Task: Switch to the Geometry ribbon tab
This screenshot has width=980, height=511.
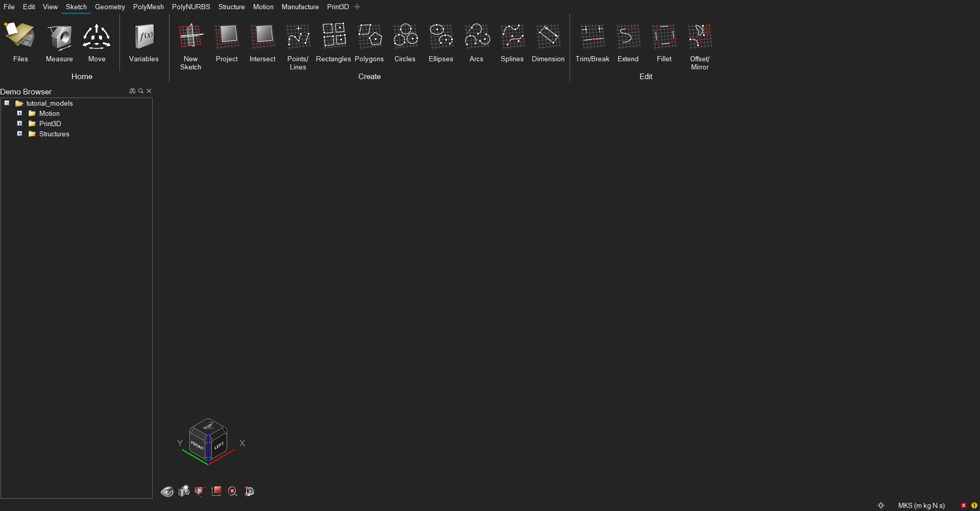Action: click(110, 7)
